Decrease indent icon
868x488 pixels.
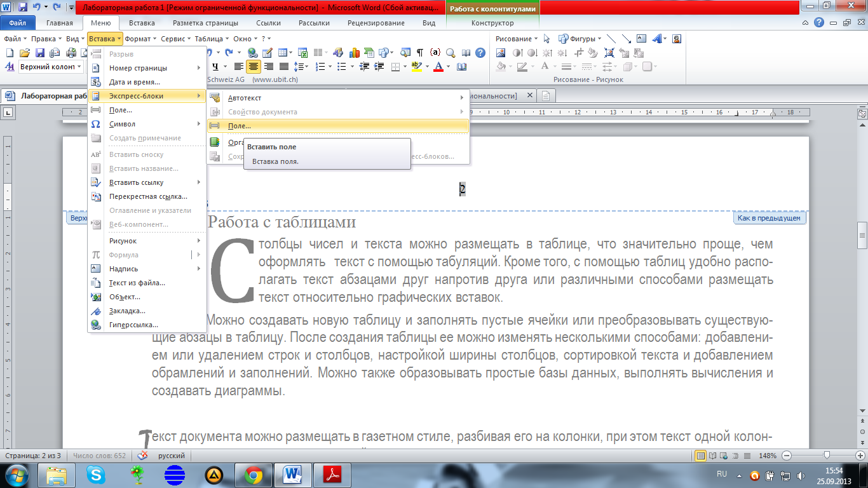[x=365, y=66]
